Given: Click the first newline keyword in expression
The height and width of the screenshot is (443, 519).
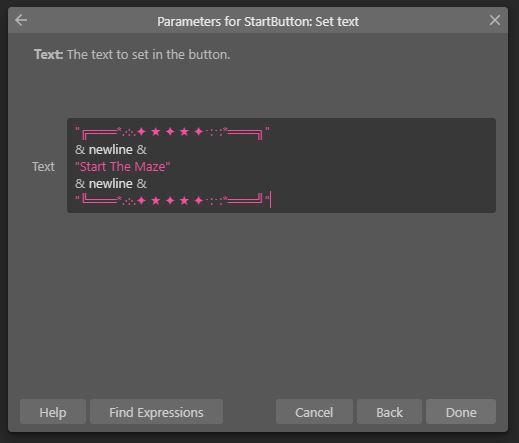Looking at the screenshot, I should tap(111, 150).
